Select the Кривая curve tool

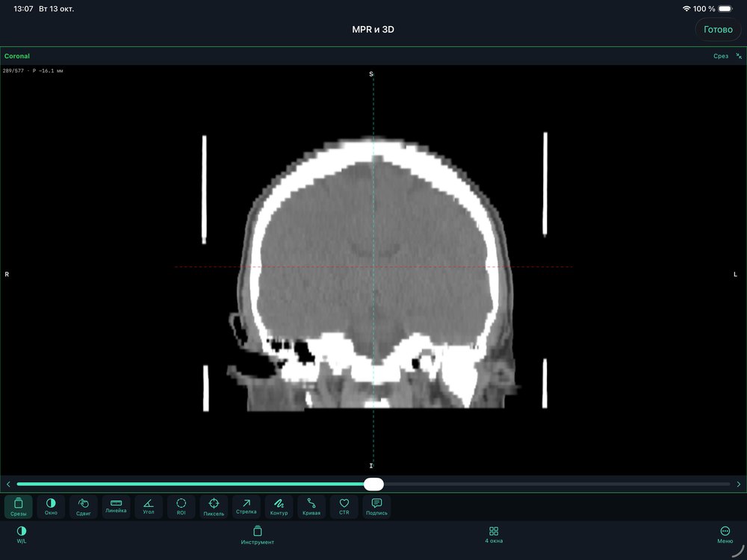[x=311, y=506]
